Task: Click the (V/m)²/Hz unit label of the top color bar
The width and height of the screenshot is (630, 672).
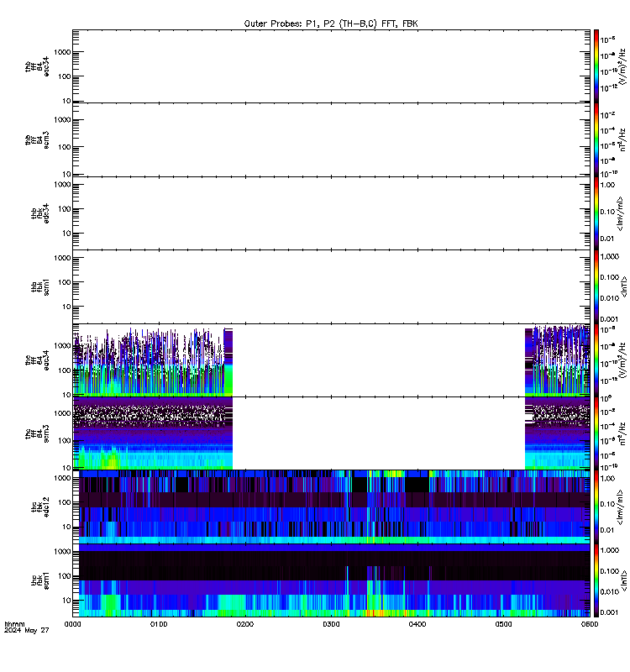Action: tap(622, 66)
